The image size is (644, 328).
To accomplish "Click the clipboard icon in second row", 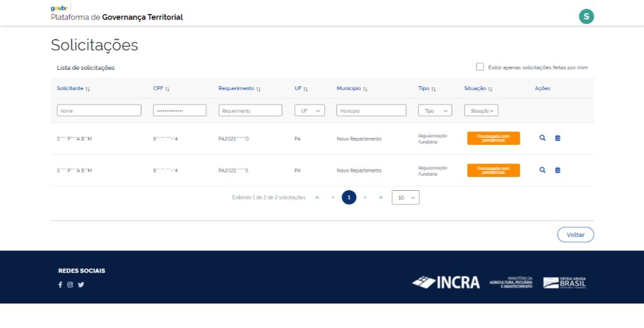I will pos(558,170).
